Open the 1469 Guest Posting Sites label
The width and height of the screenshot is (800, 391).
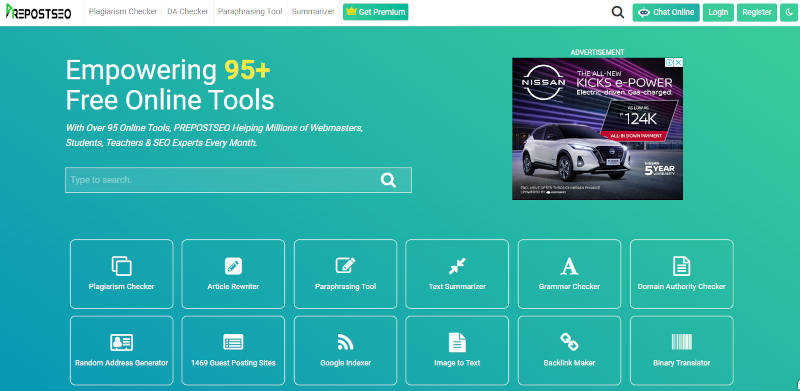tap(233, 363)
